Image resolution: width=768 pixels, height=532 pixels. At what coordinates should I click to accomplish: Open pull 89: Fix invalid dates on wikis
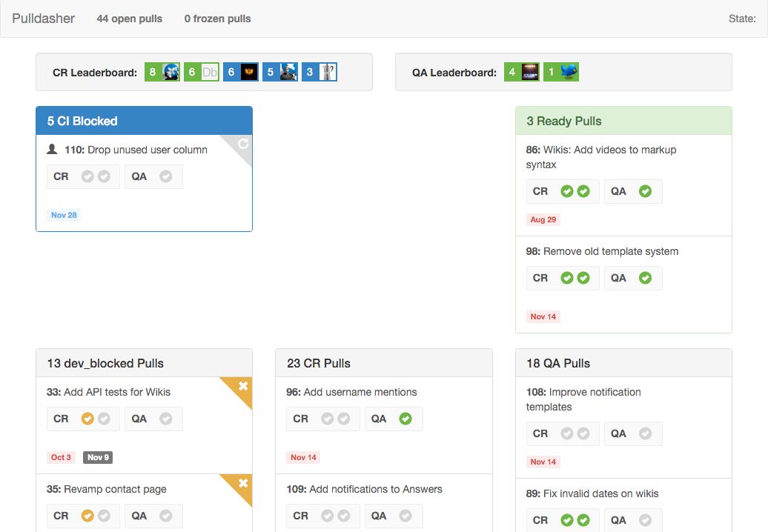pos(592,493)
